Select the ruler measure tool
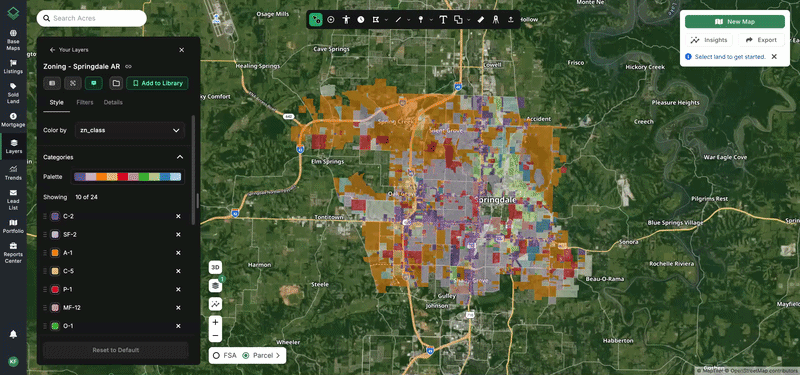 480,20
